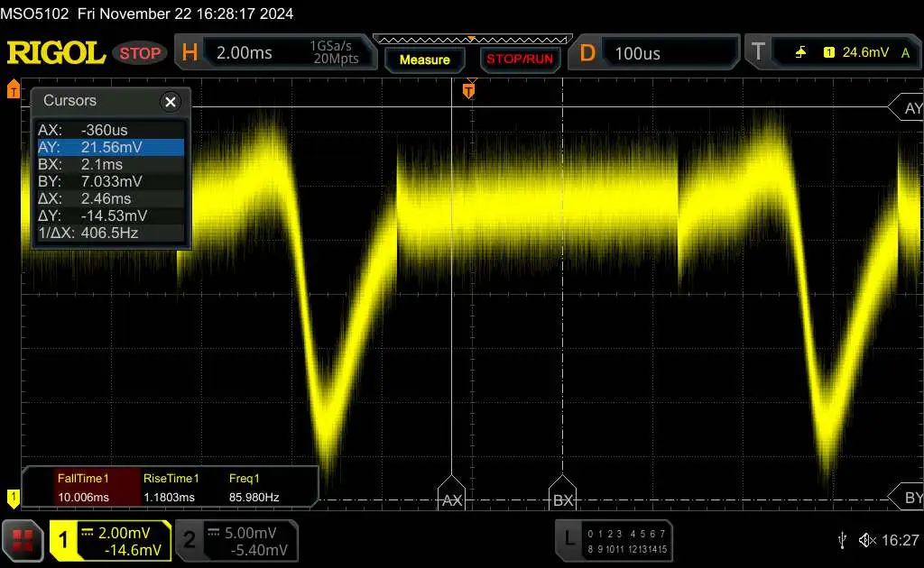924x568 pixels.
Task: Open trigger T settings panel
Action: click(x=833, y=52)
